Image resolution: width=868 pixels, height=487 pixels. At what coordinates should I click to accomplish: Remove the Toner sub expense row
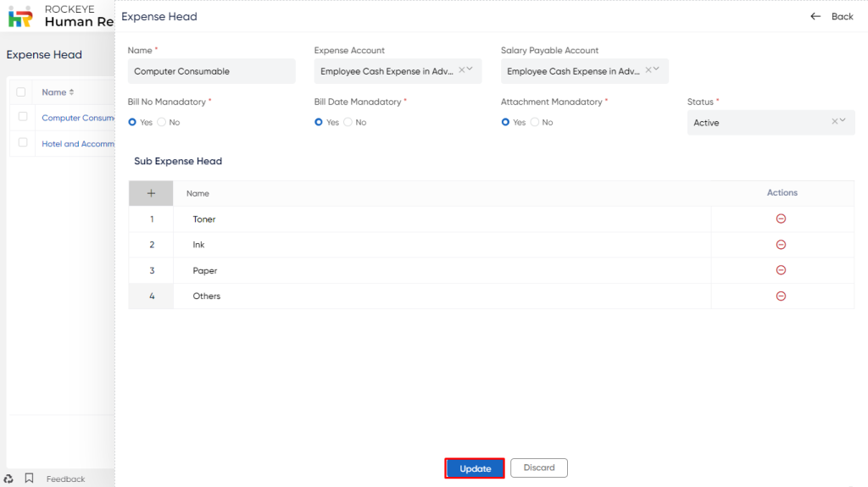pos(781,219)
